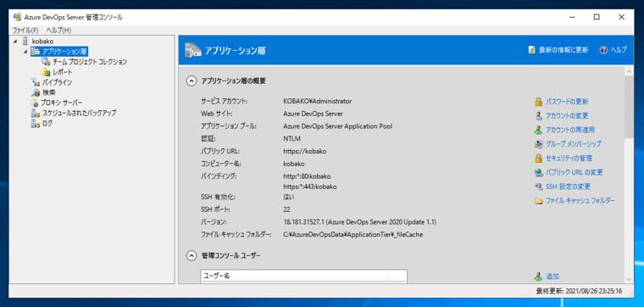644x307 pixels.
Task: Click the 追加 link
Action: pos(552,276)
